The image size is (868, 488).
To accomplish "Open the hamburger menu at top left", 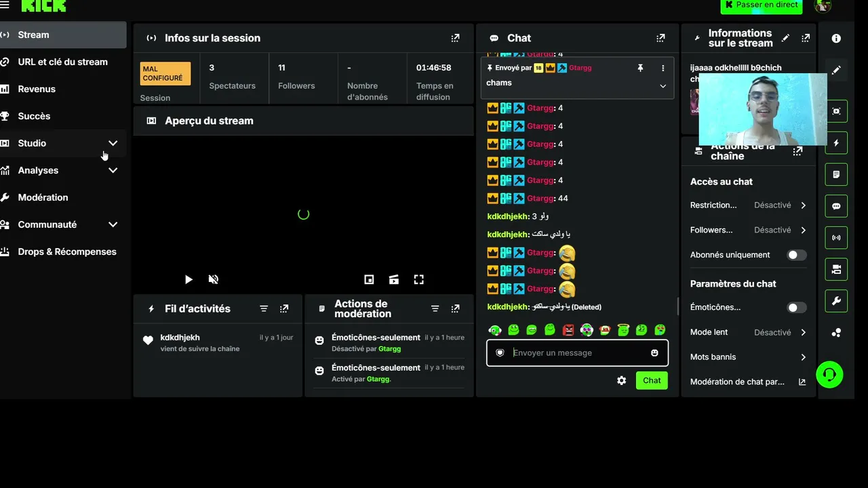I will [5, 4].
